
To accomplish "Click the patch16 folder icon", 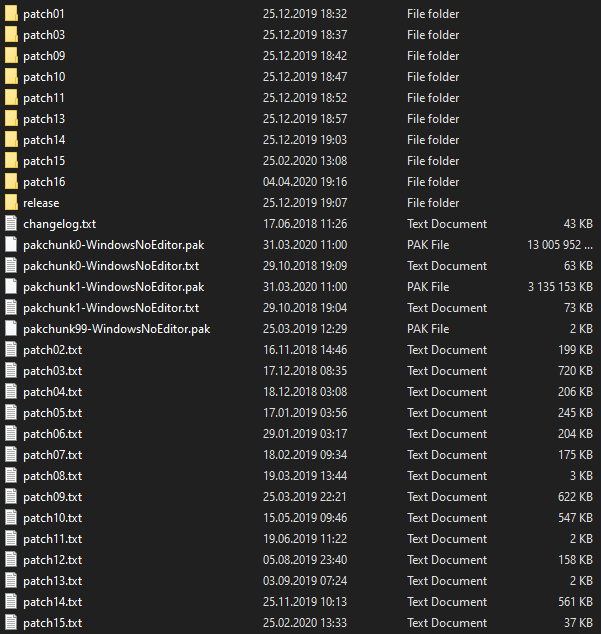I will (x=11, y=182).
